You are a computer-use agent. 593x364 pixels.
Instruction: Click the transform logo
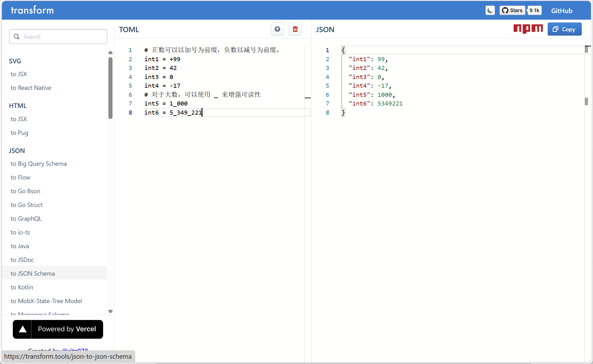(32, 10)
